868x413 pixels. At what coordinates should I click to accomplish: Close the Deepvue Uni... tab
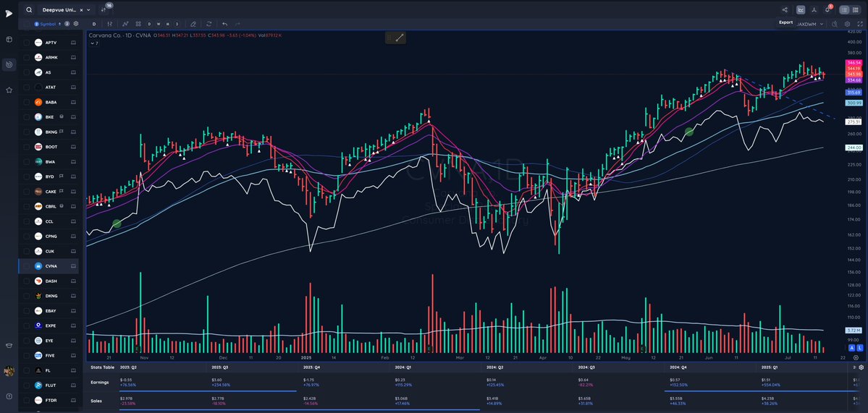click(81, 9)
